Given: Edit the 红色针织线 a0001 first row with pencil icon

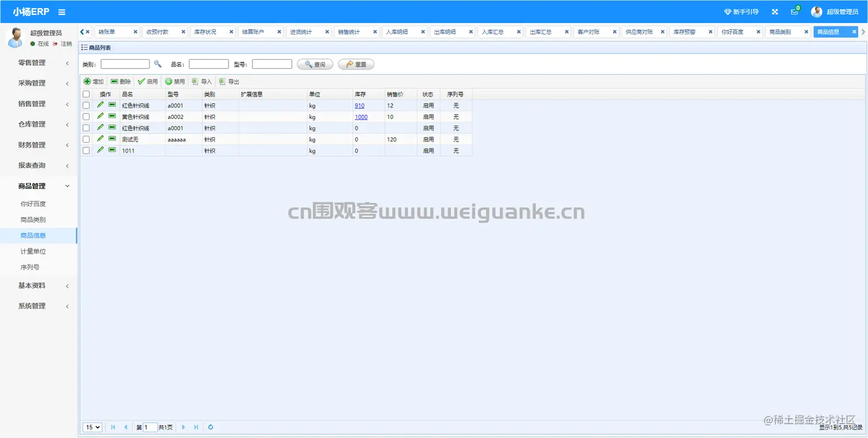Looking at the screenshot, I should click(x=100, y=104).
